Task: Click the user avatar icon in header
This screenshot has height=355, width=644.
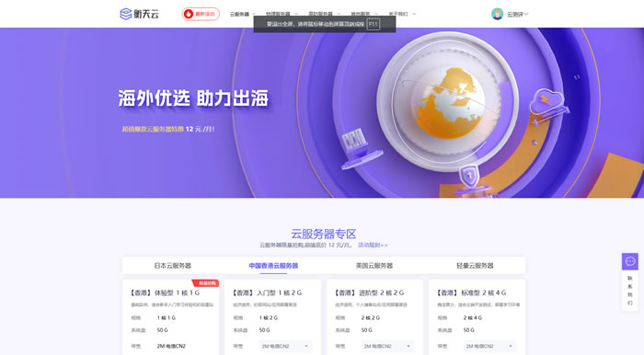Action: tap(498, 14)
